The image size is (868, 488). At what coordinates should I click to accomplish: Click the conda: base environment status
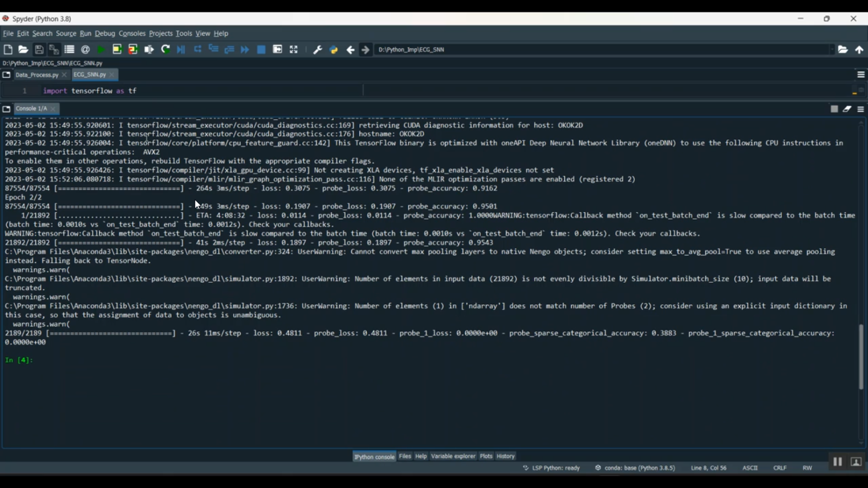[635, 468]
